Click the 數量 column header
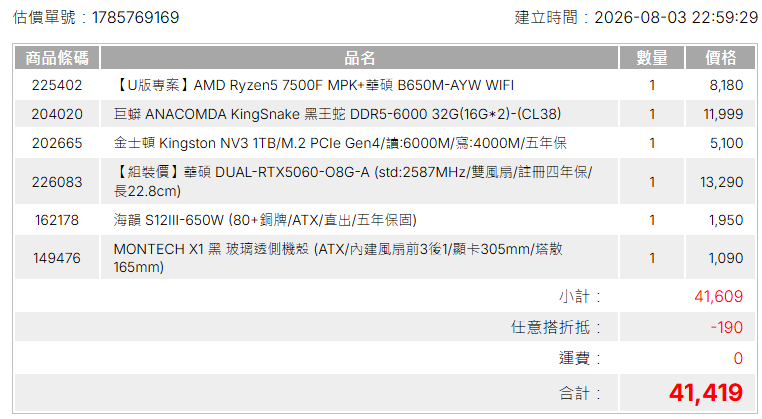Viewport: 762px width, 419px height. 652,58
